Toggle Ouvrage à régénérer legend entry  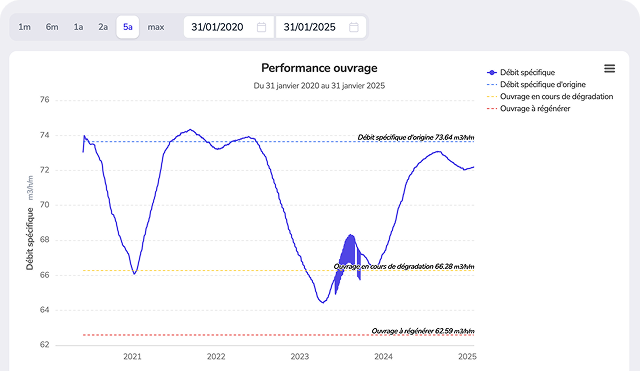(x=529, y=109)
